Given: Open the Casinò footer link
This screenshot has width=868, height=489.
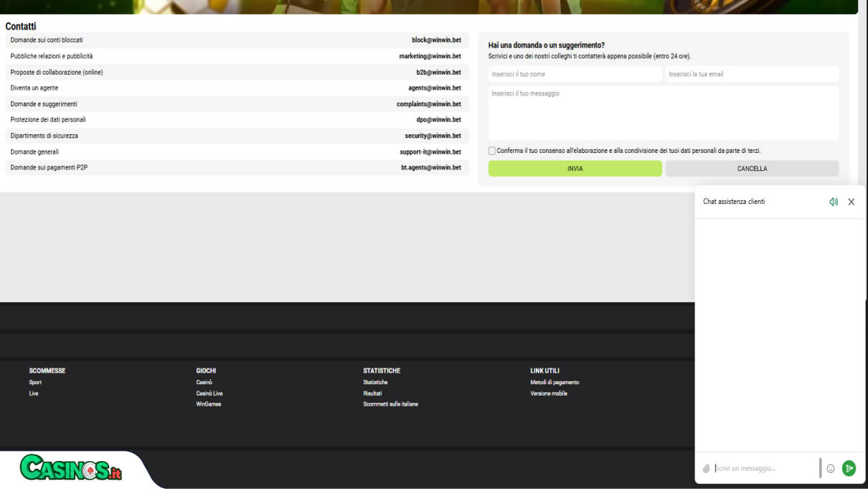Looking at the screenshot, I should coord(204,383).
